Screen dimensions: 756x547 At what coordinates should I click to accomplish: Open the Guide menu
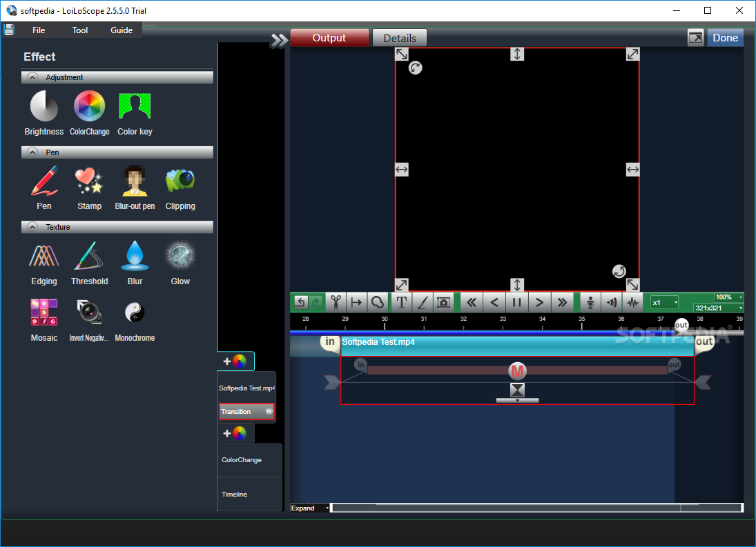[x=122, y=30]
